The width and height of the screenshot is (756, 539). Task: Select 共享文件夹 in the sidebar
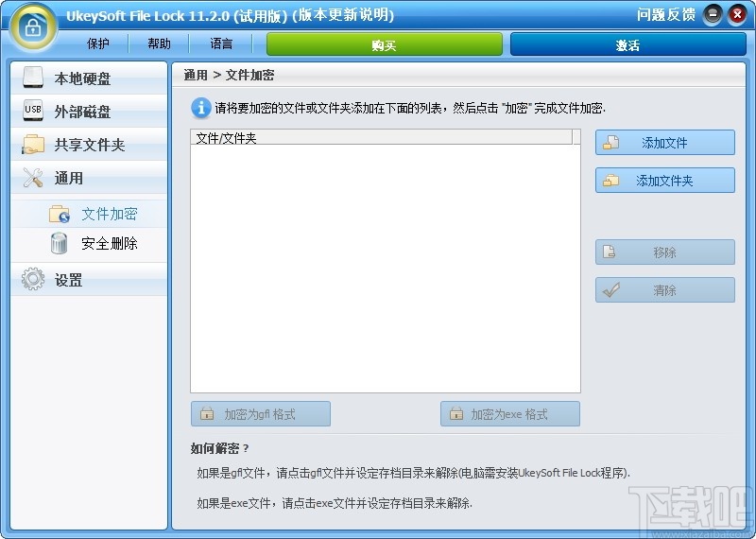(x=89, y=145)
